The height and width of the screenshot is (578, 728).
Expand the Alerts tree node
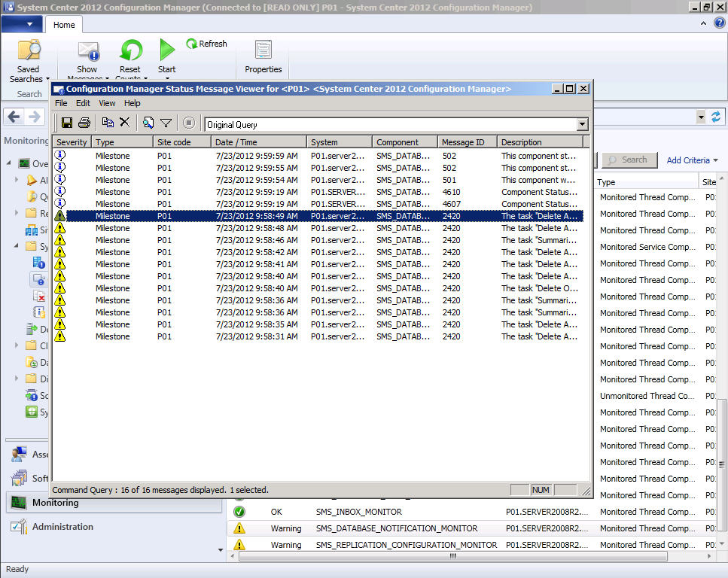click(x=17, y=180)
